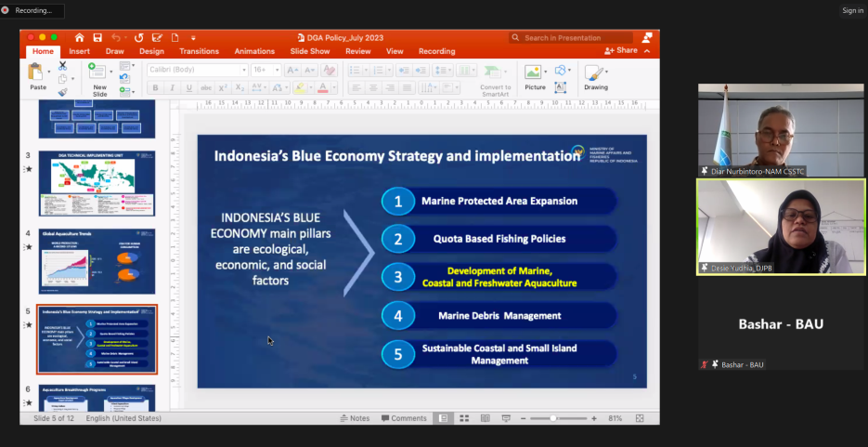Viewport: 868px width, 447px height.
Task: Toggle the Notes pane
Action: point(354,418)
